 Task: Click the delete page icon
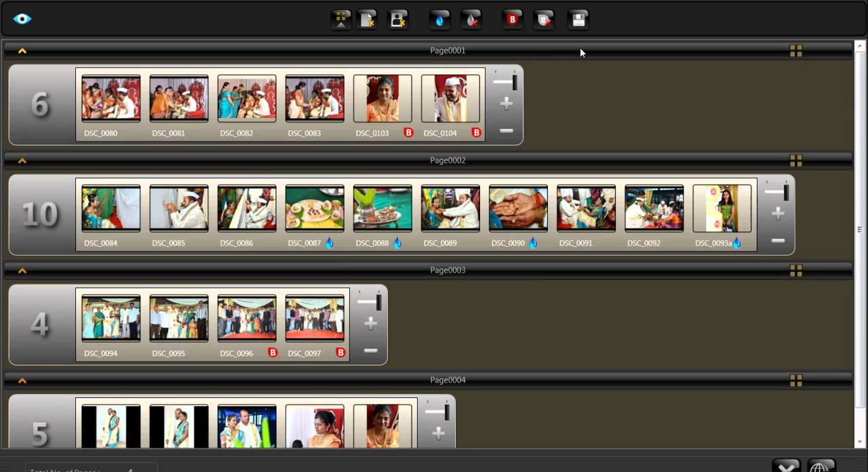coord(368,20)
